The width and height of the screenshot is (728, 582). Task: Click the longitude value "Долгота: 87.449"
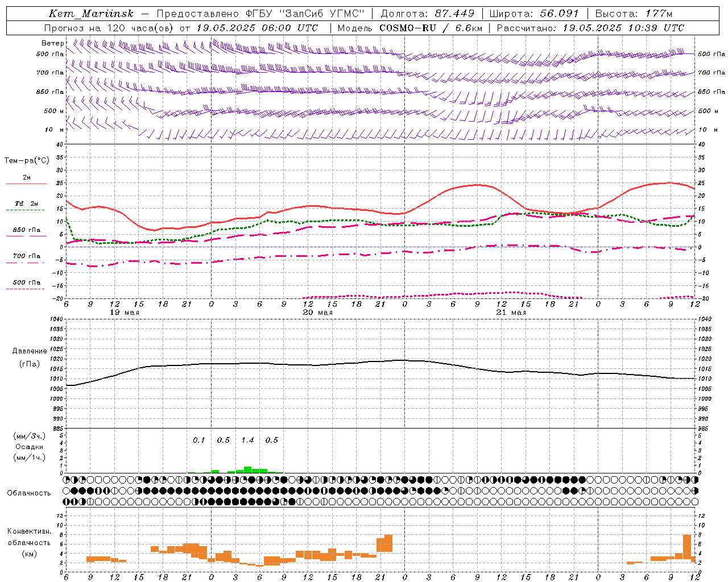(427, 14)
